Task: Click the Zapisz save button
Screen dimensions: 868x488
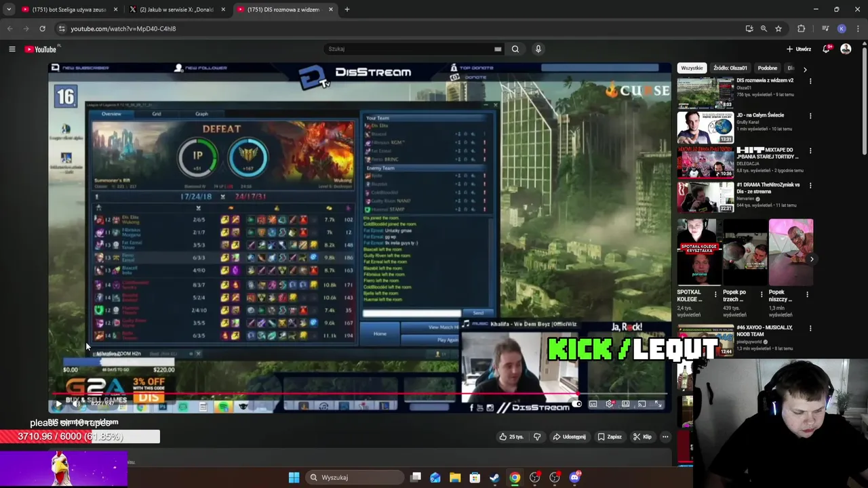Action: (609, 436)
